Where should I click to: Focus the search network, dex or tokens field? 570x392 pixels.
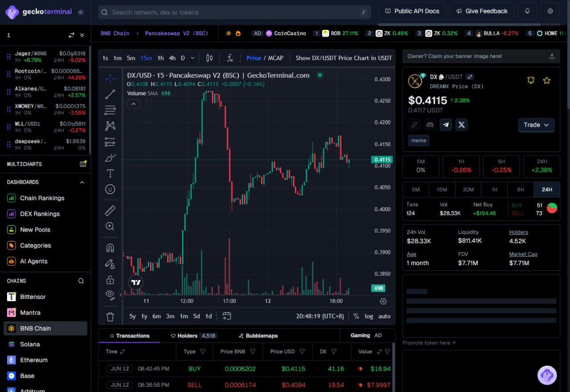click(x=235, y=12)
